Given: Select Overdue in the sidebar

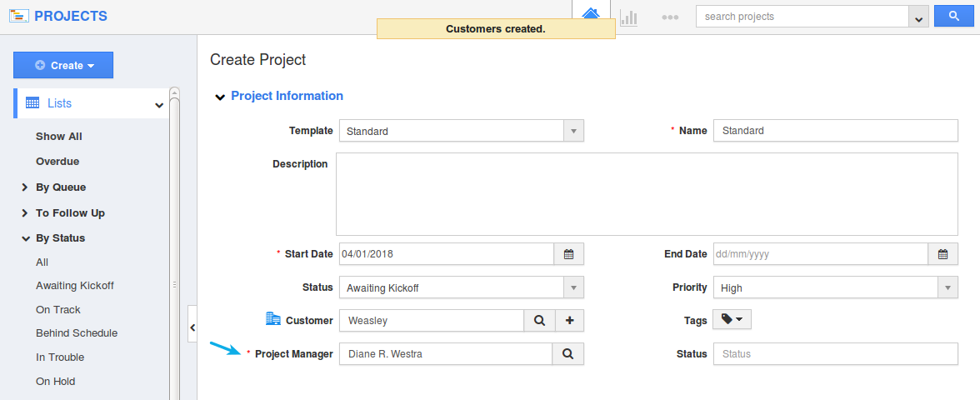Looking at the screenshot, I should tap(57, 162).
